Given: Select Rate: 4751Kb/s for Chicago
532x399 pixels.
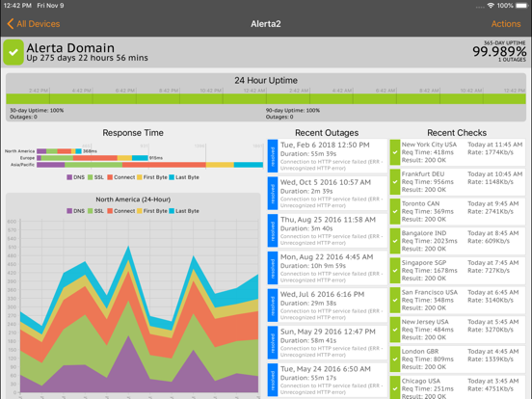Looking at the screenshot, I should [491, 388].
